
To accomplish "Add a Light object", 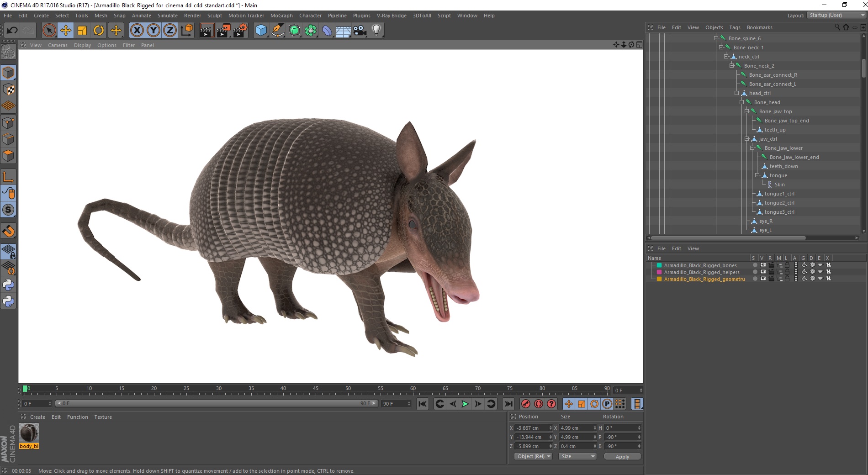I will point(376,31).
